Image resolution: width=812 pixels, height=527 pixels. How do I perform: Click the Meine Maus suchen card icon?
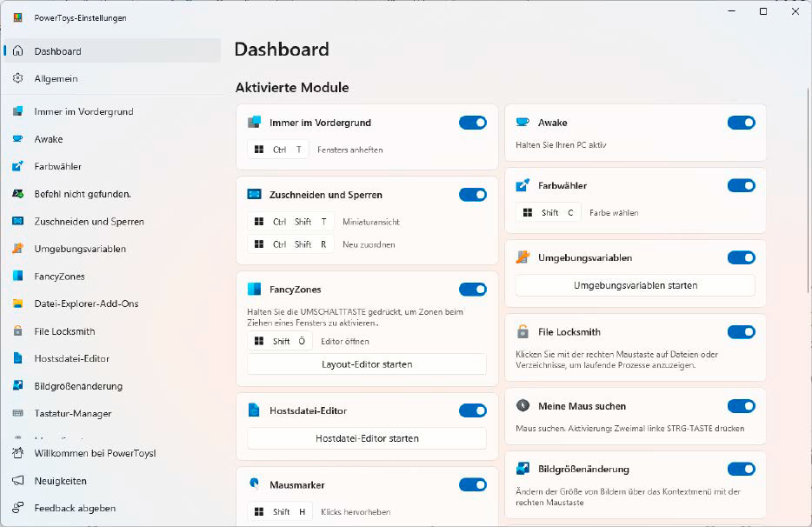point(523,406)
